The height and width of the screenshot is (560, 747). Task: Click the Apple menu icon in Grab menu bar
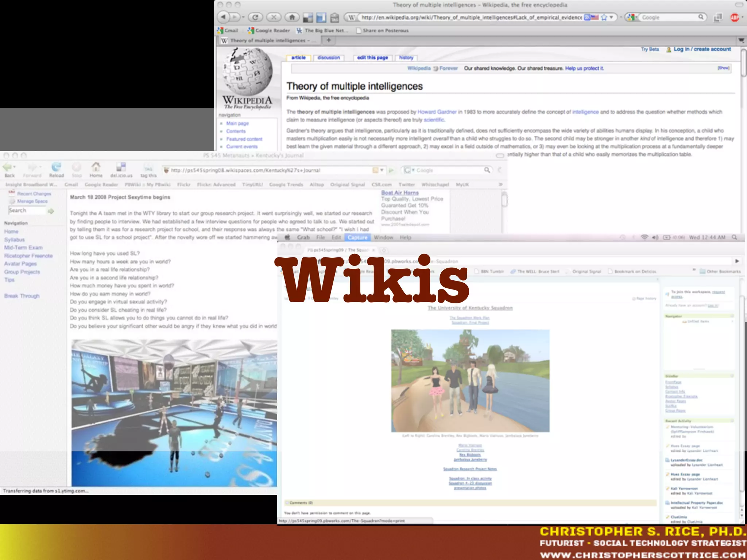pos(287,237)
